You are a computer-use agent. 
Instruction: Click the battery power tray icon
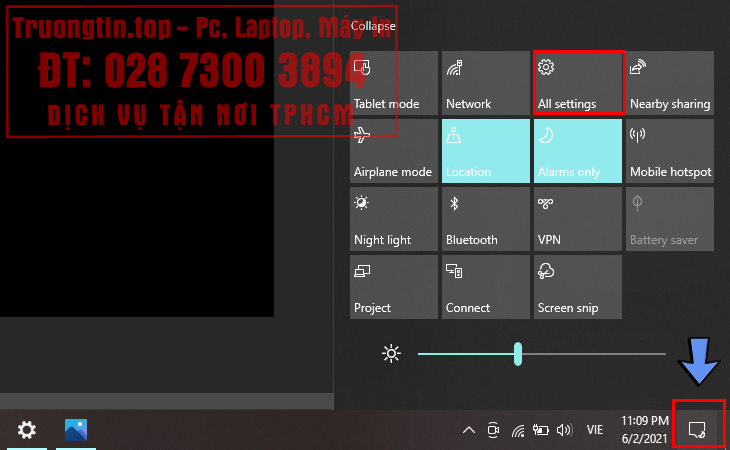(x=541, y=430)
